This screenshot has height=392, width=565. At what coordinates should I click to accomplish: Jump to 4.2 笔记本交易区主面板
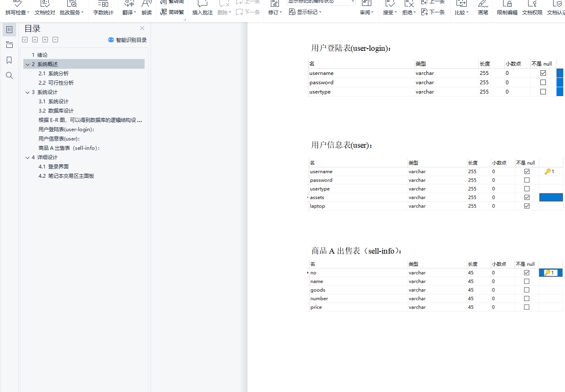coord(66,176)
